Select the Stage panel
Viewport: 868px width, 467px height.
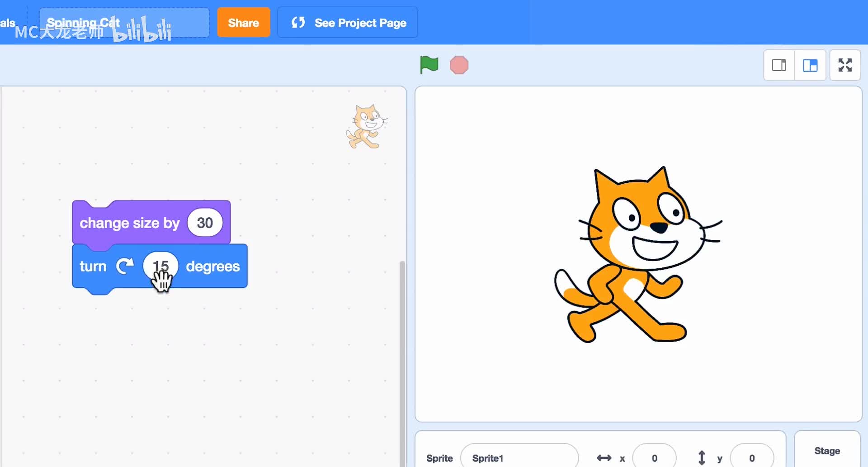click(x=827, y=450)
